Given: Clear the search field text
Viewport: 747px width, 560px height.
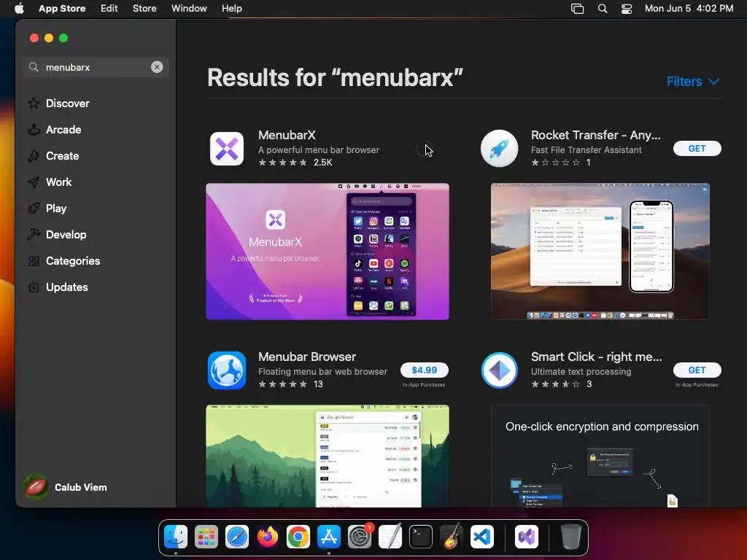Looking at the screenshot, I should (157, 67).
